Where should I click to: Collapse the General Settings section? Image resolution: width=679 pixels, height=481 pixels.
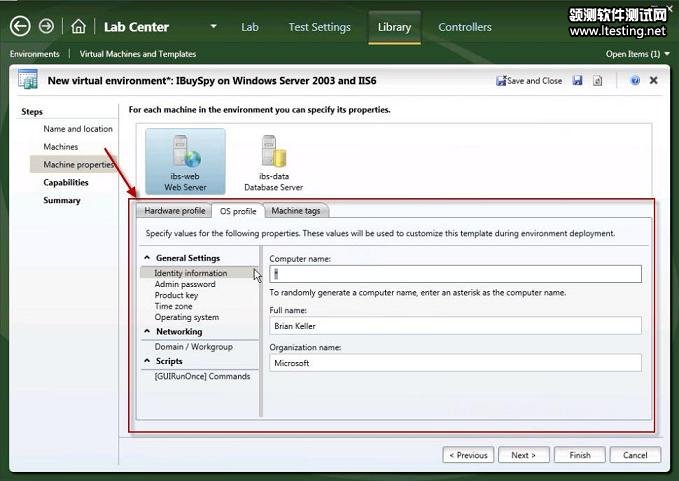point(148,258)
